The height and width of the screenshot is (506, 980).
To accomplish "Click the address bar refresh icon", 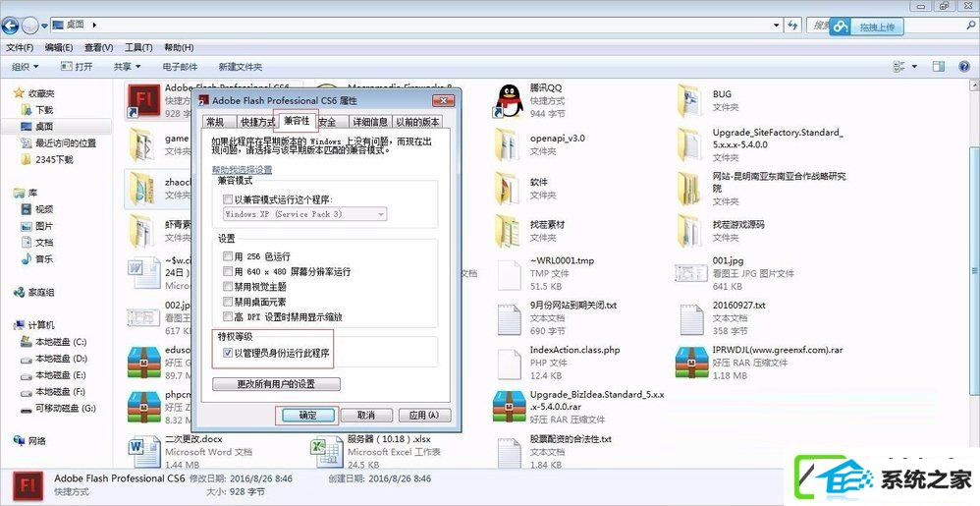I will (x=793, y=25).
